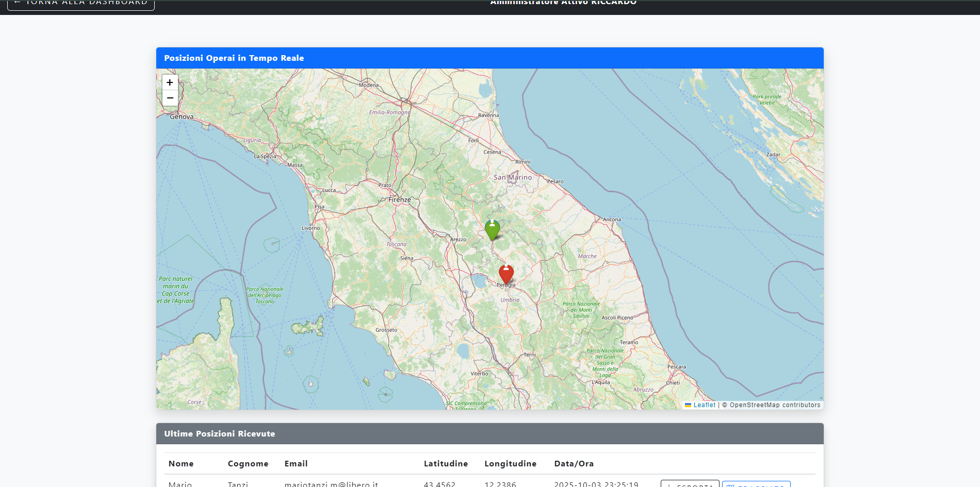
Task: Zoom out on the map
Action: click(x=170, y=98)
